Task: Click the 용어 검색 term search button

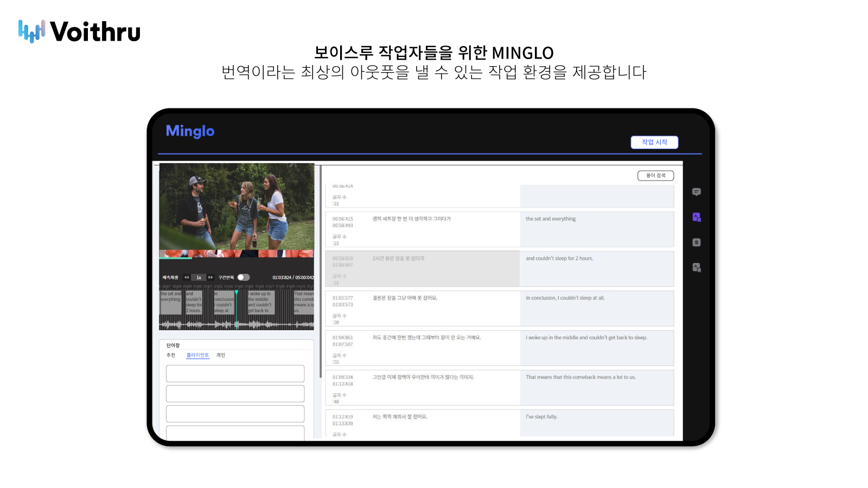Action: pyautogui.click(x=655, y=176)
